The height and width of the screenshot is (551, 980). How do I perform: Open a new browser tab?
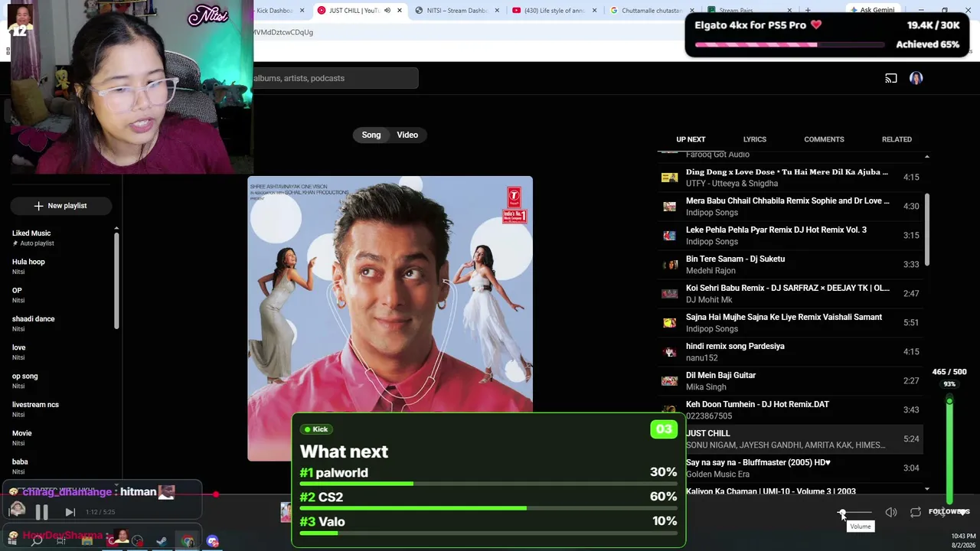[808, 11]
